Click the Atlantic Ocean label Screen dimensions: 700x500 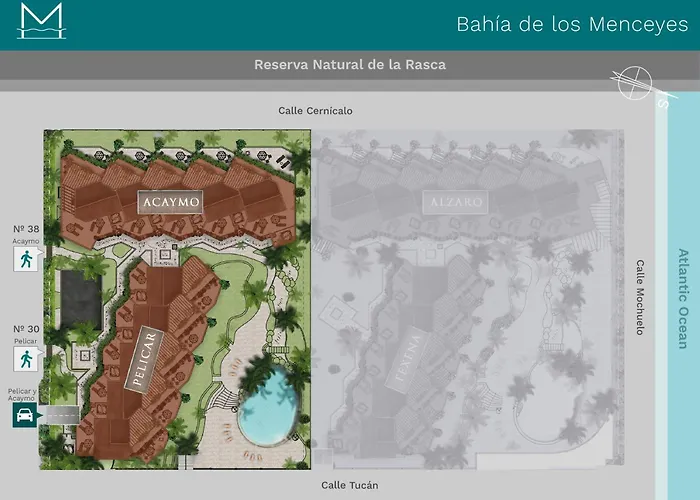[683, 299]
